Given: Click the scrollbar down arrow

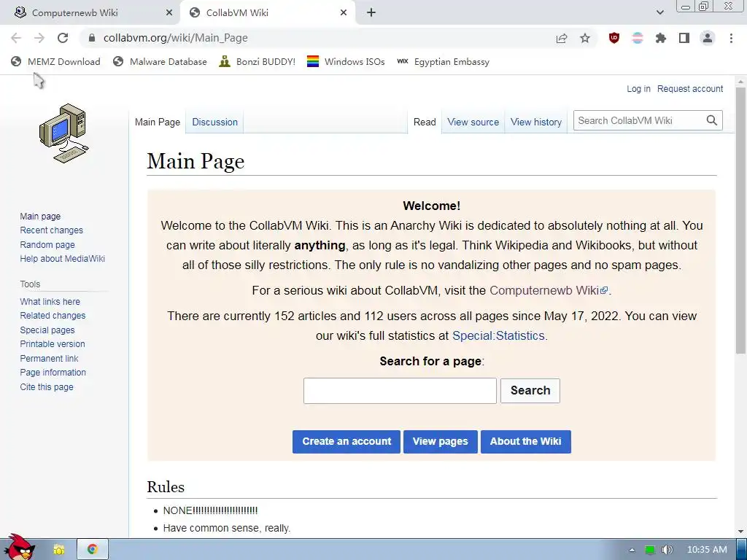Looking at the screenshot, I should coord(741,532).
